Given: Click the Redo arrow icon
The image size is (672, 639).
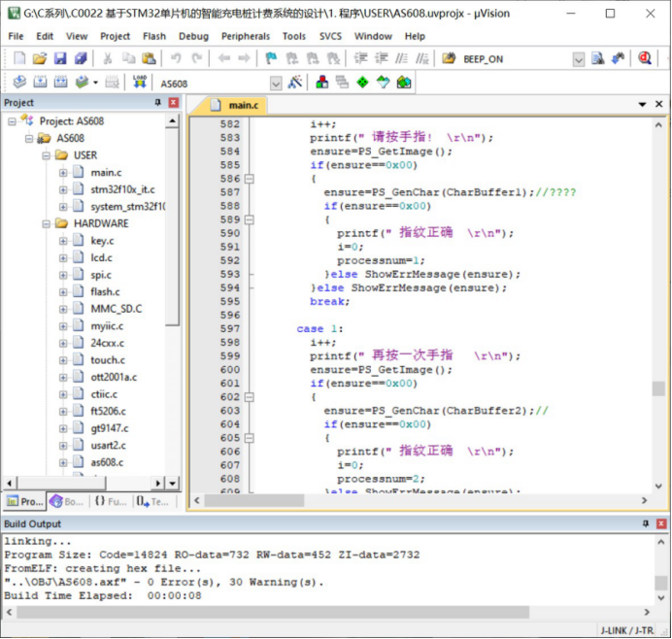Looking at the screenshot, I should [x=197, y=58].
